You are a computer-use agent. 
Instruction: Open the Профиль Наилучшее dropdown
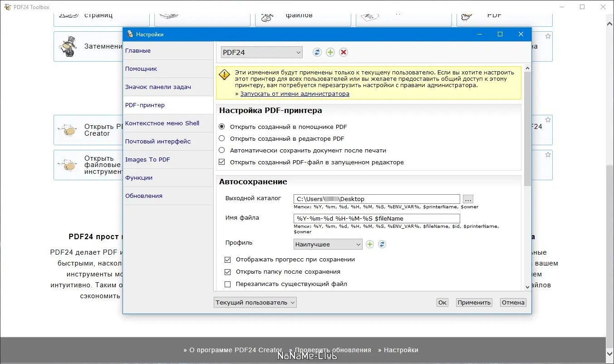pos(328,244)
